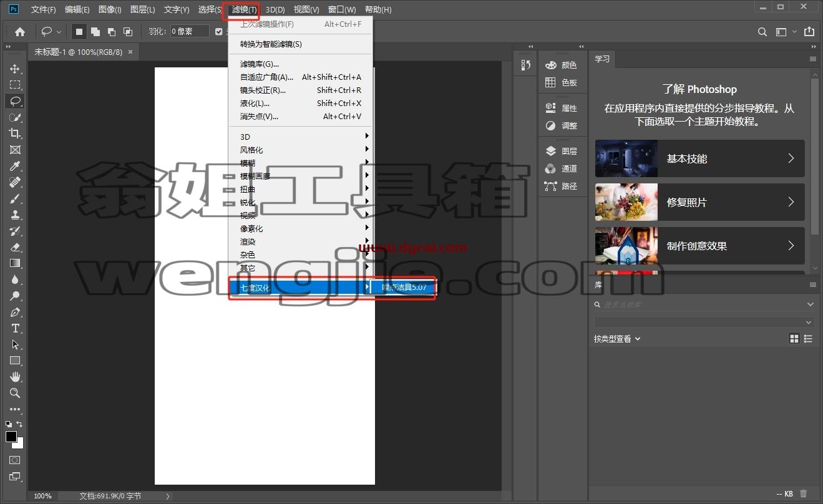This screenshot has height=504, width=823.
Task: Select the Eraser tool
Action: click(x=15, y=247)
